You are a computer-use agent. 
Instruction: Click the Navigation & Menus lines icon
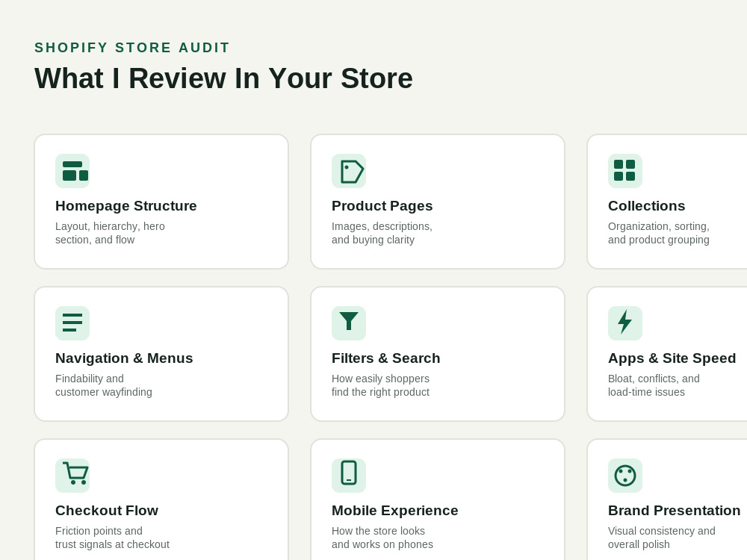point(72,323)
